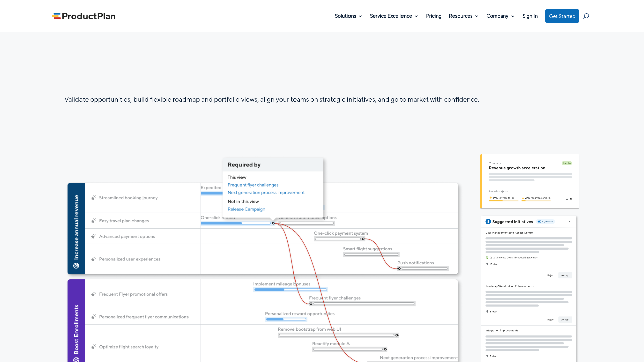Click the target icon on Increase annual revenue bar

pyautogui.click(x=76, y=266)
